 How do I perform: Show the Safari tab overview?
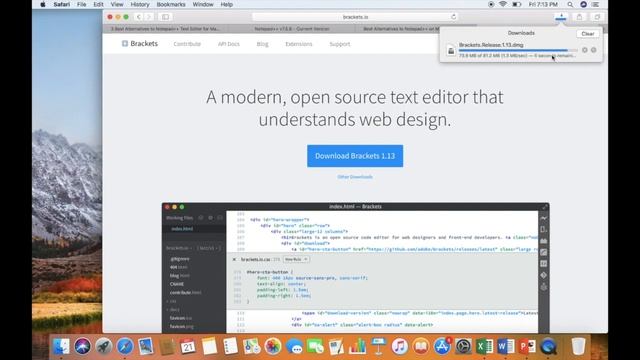tap(597, 17)
